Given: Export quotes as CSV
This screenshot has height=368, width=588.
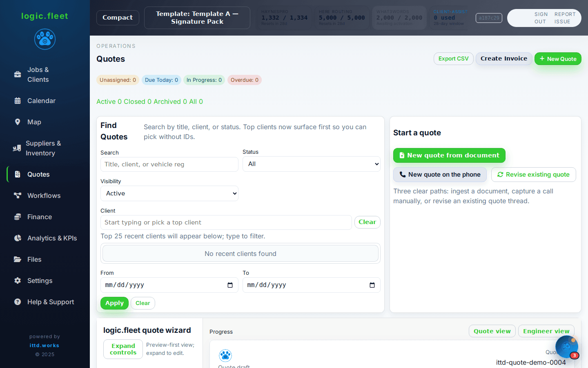Looking at the screenshot, I should tap(453, 58).
